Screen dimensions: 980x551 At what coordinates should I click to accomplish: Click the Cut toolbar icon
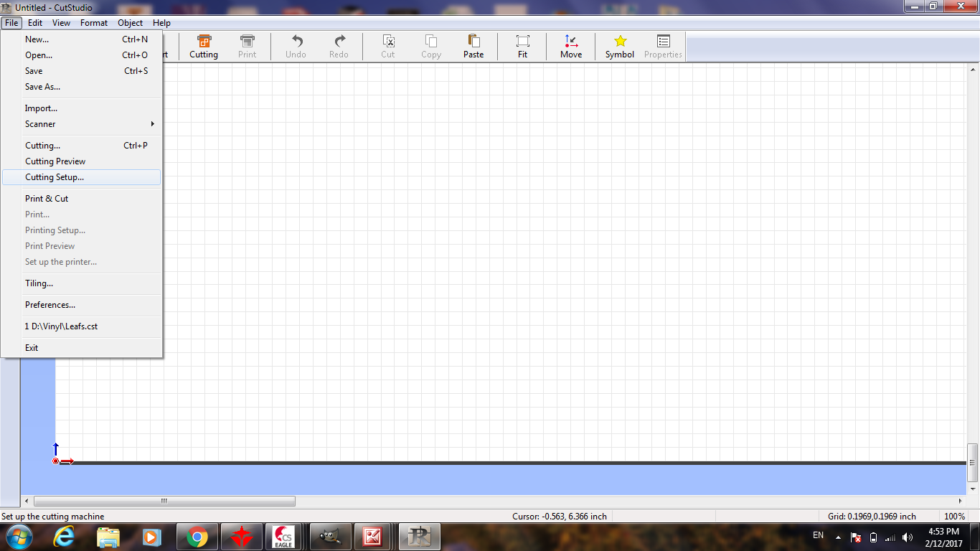point(388,47)
